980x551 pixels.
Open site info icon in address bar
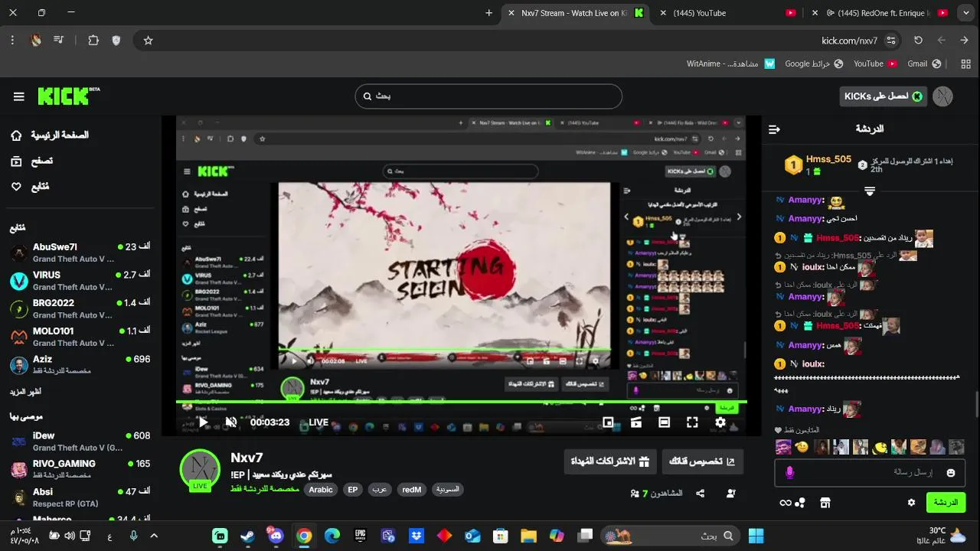click(x=891, y=41)
